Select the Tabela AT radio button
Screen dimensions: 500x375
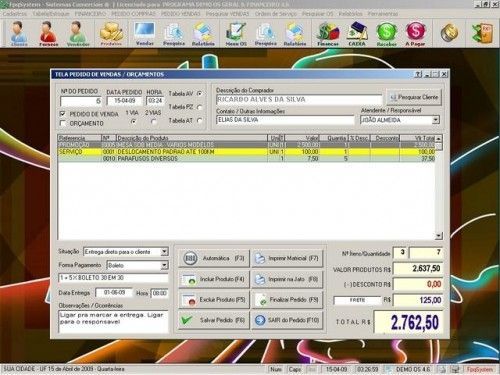[199, 121]
